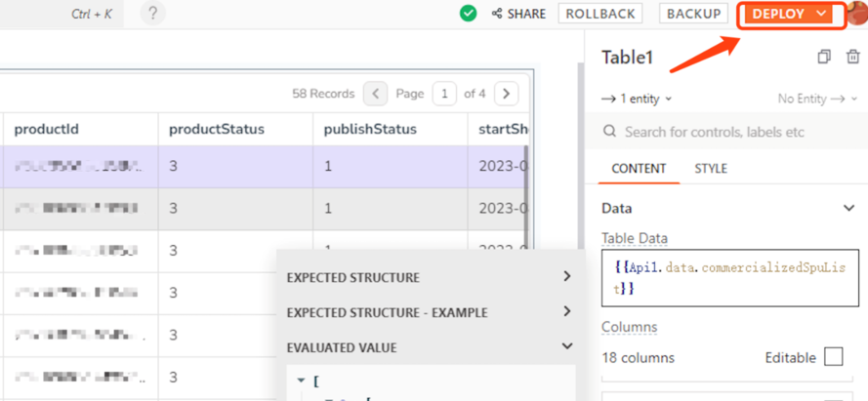Switch to the STYLE tab
Viewport: 868px width, 401px height.
710,169
